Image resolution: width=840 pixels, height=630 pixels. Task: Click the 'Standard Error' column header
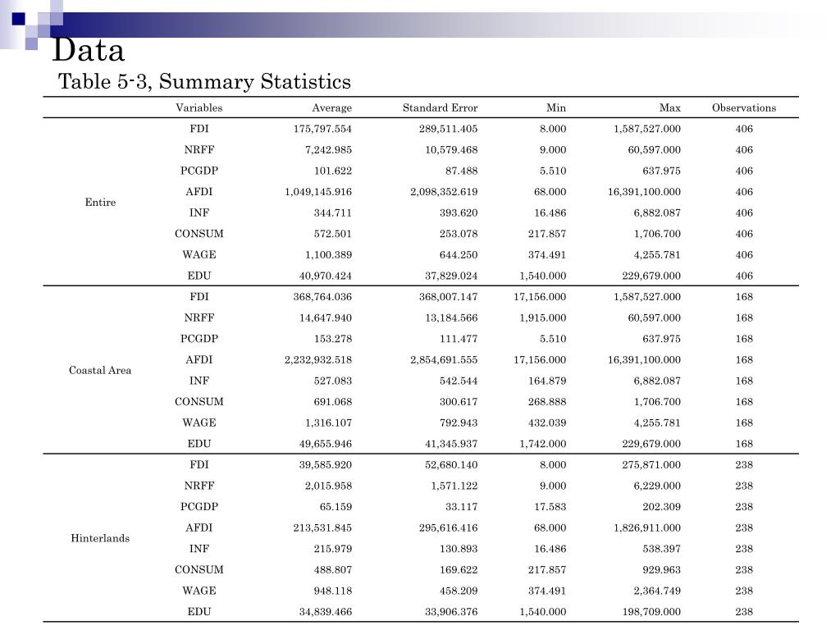click(x=440, y=107)
